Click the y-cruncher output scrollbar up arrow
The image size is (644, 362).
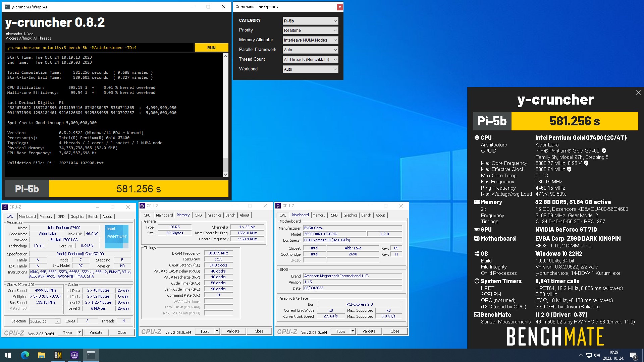225,56
